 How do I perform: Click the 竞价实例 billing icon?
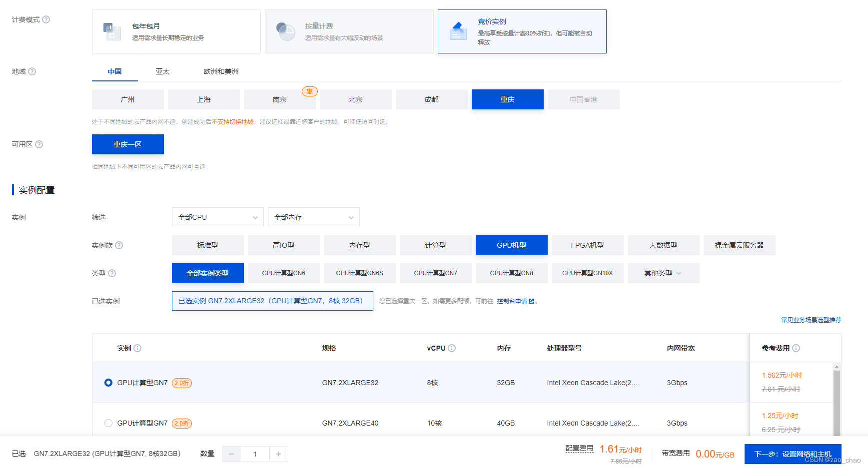(x=458, y=31)
